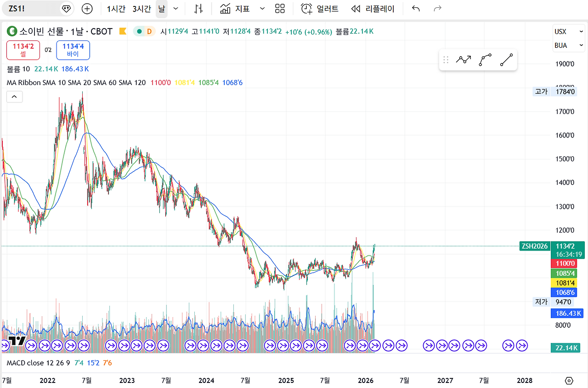The image size is (588, 388).
Task: Click the 소이빈 선물 · 1날 · CBOT title
Action: [66, 31]
